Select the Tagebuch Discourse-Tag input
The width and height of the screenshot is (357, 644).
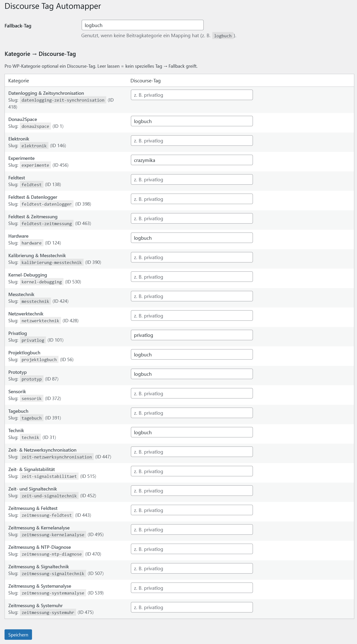pos(192,413)
